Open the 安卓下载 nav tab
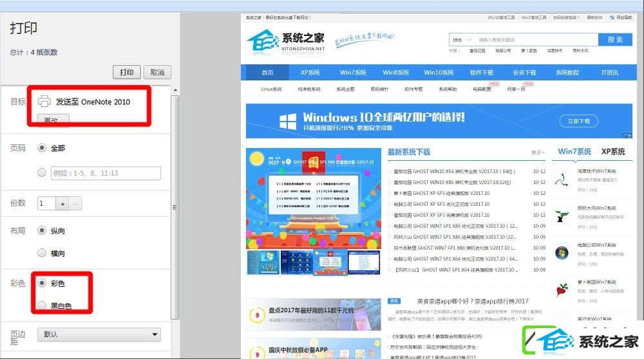The height and width of the screenshot is (359, 644). 524,73
